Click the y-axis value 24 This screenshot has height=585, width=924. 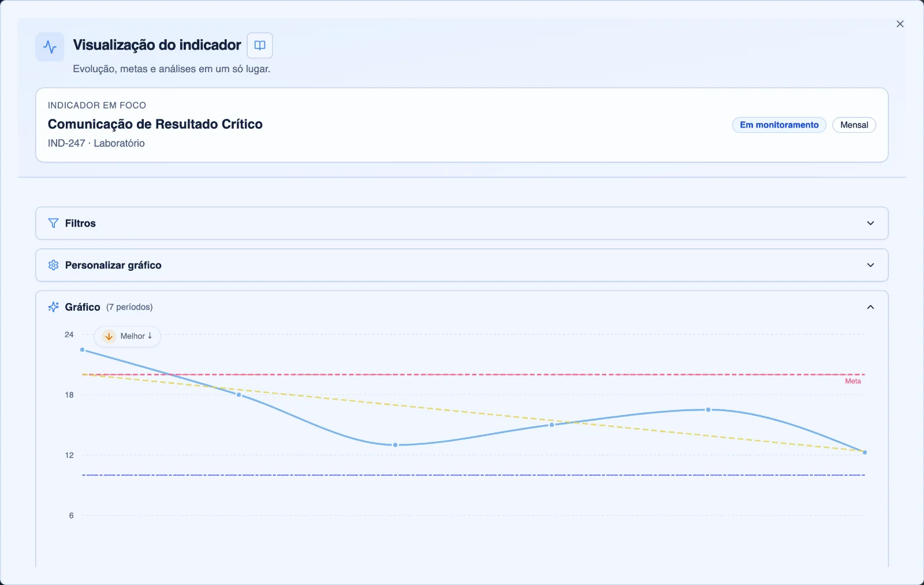click(x=69, y=335)
